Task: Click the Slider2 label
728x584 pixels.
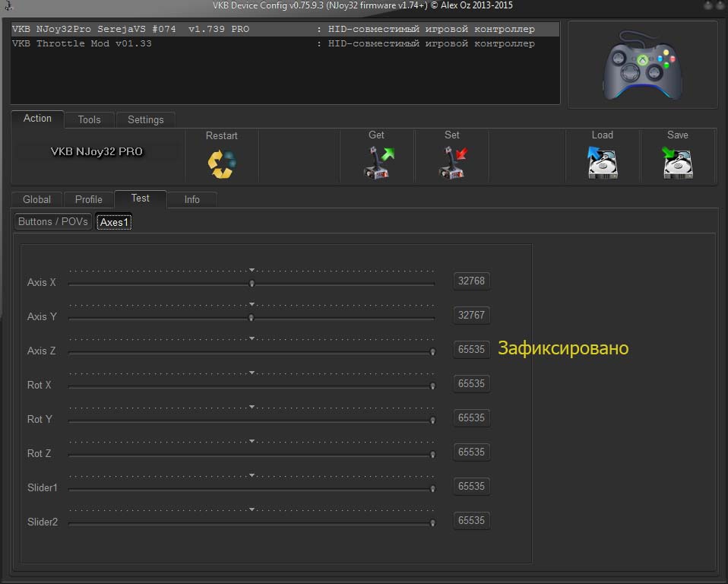Action: pos(43,522)
